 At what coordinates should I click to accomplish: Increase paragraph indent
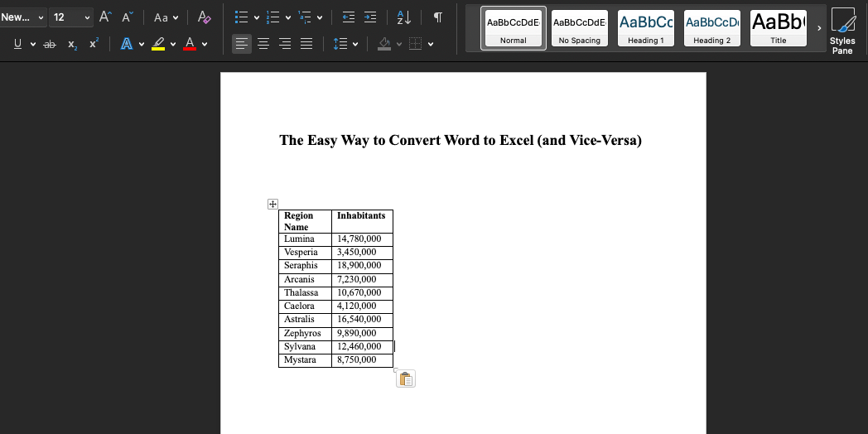pyautogui.click(x=370, y=17)
